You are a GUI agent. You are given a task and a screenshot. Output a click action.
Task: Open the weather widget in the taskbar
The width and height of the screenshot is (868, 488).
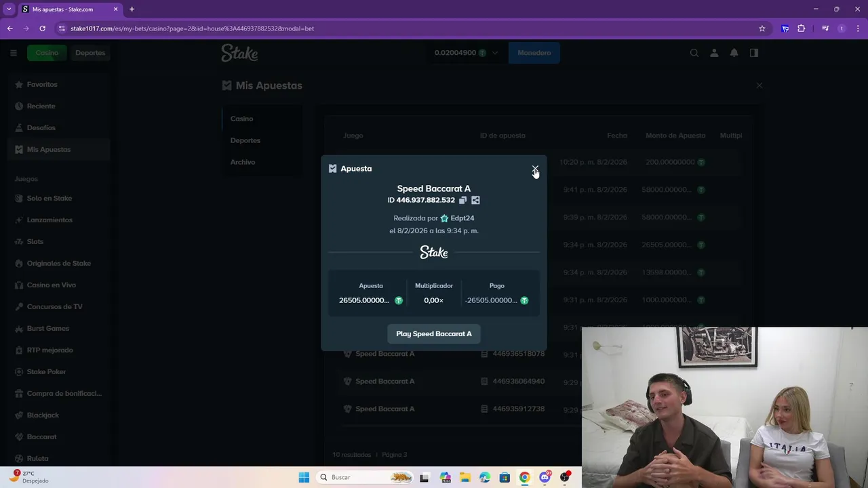pos(31,477)
